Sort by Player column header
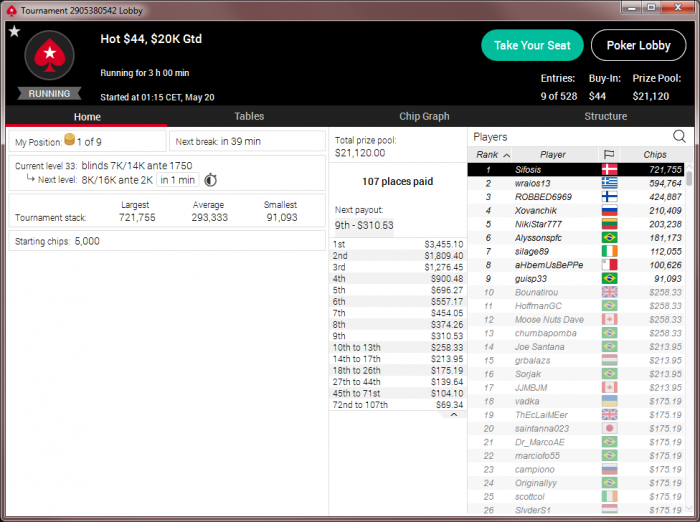 pyautogui.click(x=553, y=155)
